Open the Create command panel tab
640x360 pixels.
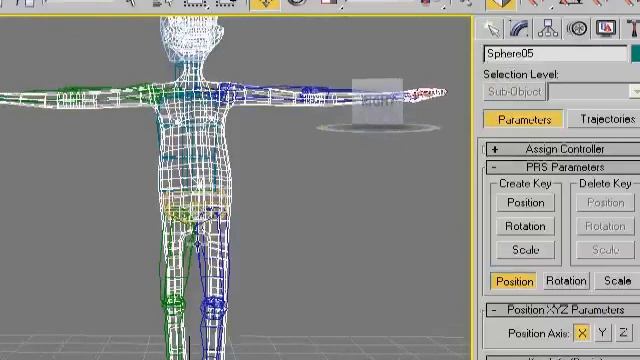pos(492,29)
